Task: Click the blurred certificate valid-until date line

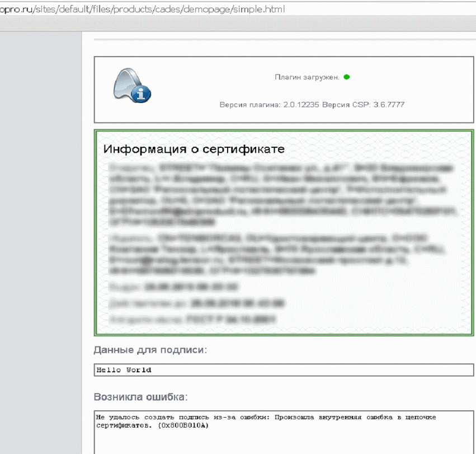Action: coord(196,303)
